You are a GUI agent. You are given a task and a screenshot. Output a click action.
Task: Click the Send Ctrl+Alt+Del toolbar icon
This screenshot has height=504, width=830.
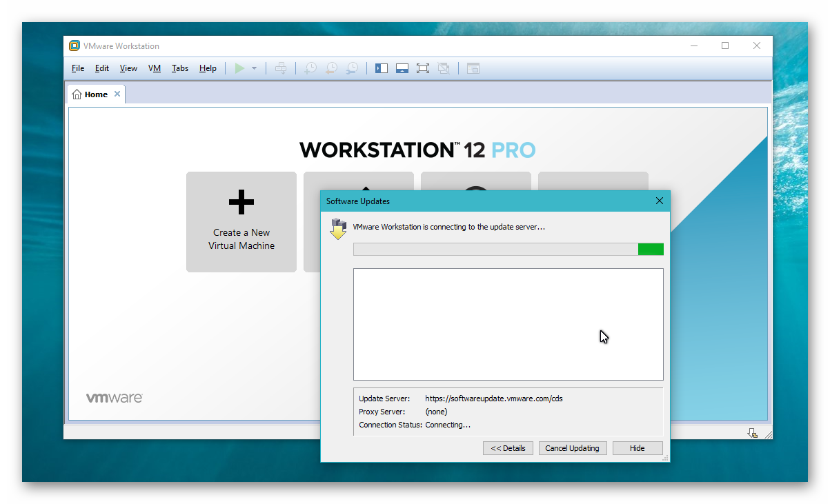point(281,68)
